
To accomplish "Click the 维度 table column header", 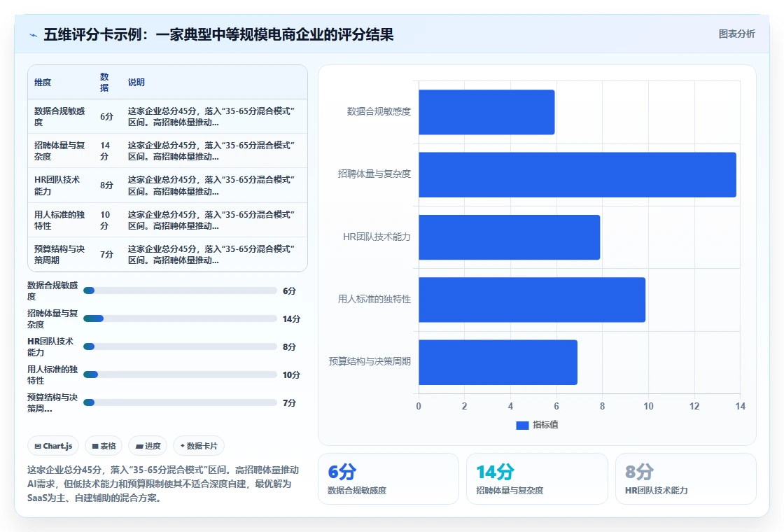I will coord(43,83).
